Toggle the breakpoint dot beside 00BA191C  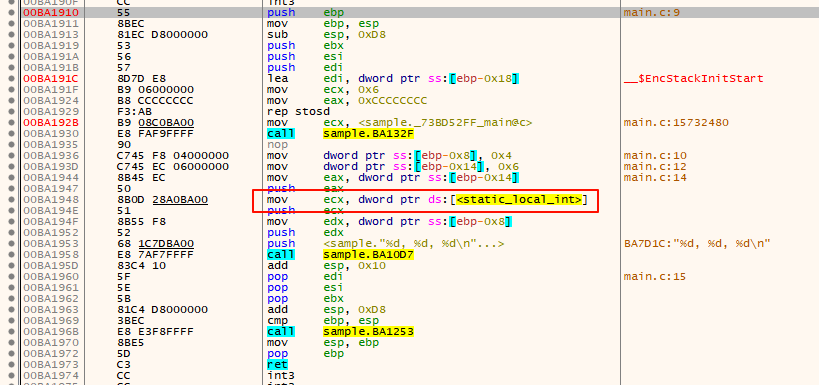click(11, 79)
